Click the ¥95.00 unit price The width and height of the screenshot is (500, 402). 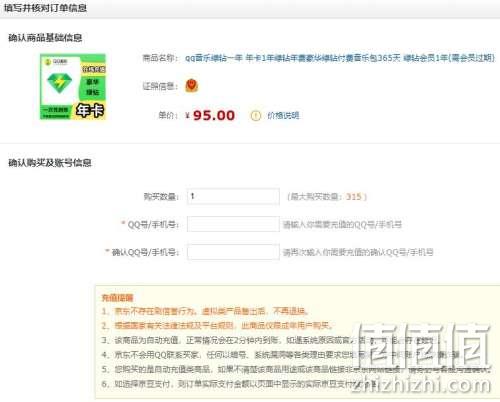[x=210, y=116]
